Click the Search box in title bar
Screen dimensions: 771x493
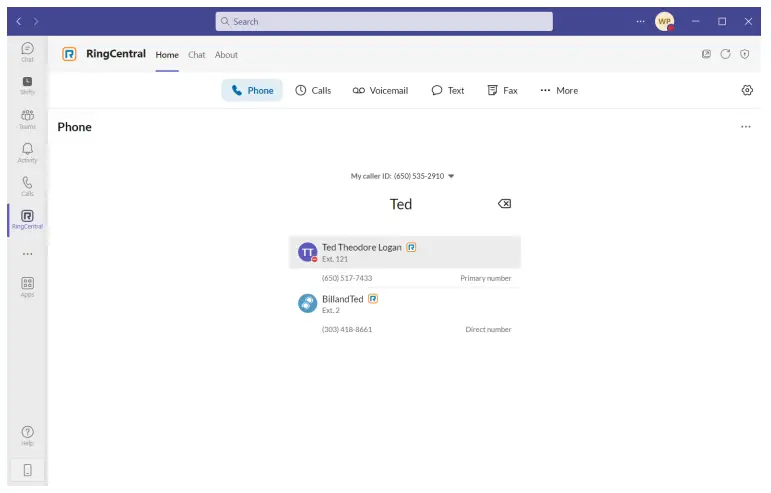384,22
